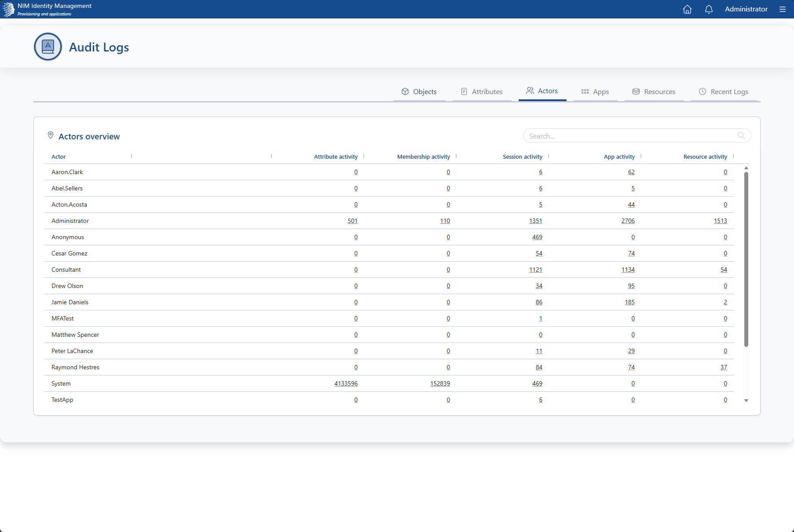This screenshot has width=794, height=532.
Task: Select the Aaron.Clark actor row
Action: pyautogui.click(x=389, y=172)
